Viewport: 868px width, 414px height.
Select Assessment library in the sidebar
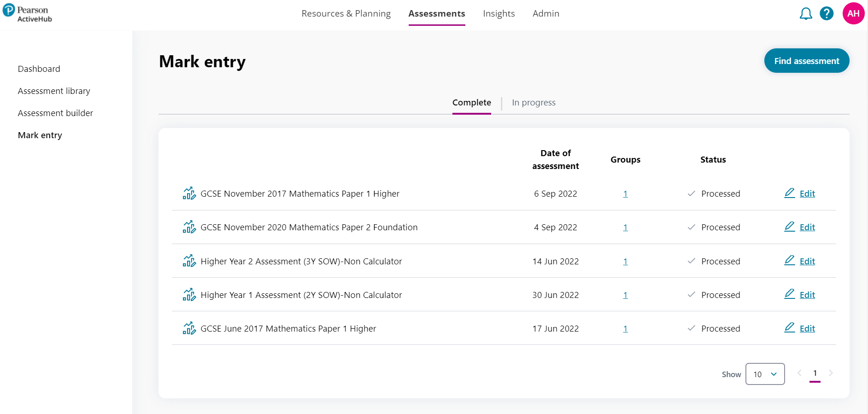(54, 91)
